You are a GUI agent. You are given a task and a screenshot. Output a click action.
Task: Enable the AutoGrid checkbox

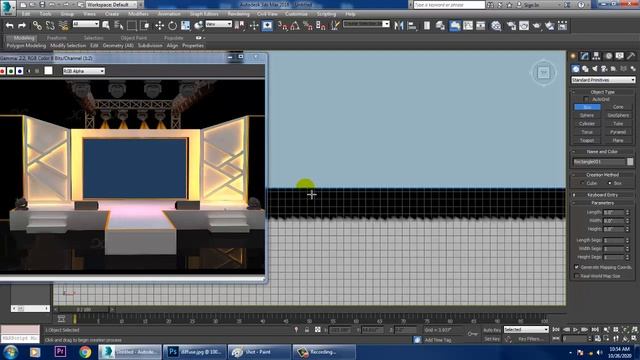click(587, 99)
